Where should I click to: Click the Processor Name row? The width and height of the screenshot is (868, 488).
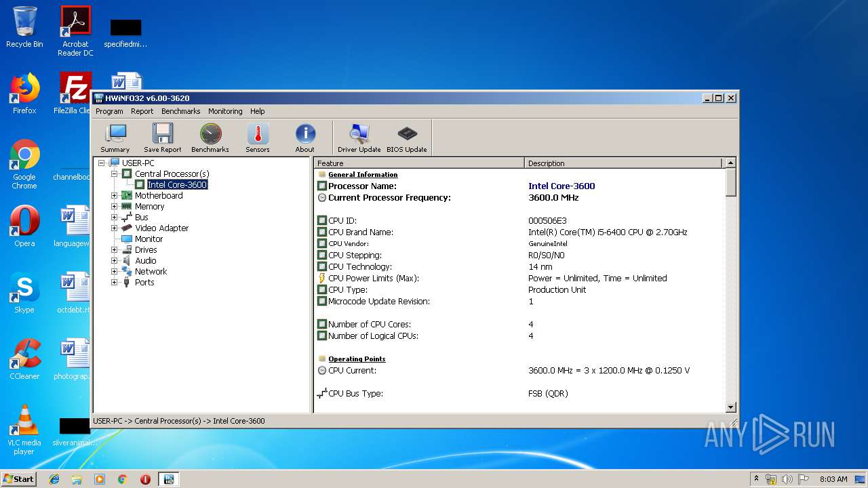point(519,186)
